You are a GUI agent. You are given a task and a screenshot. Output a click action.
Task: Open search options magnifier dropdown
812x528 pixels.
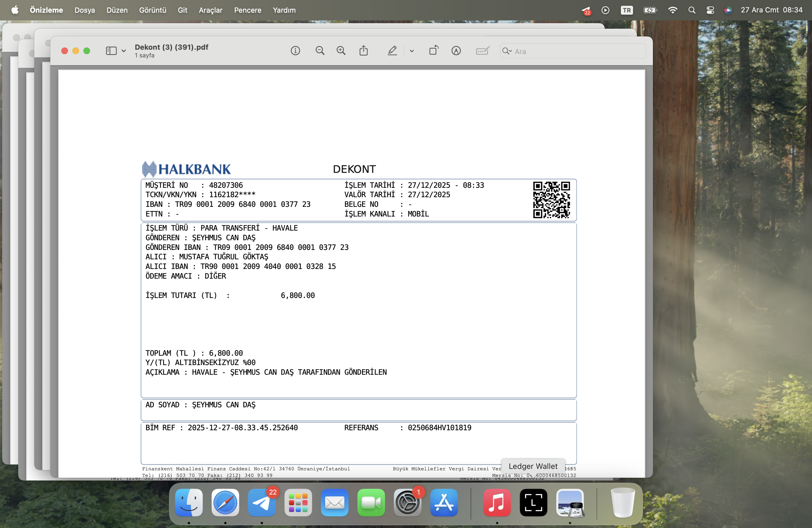click(x=507, y=51)
